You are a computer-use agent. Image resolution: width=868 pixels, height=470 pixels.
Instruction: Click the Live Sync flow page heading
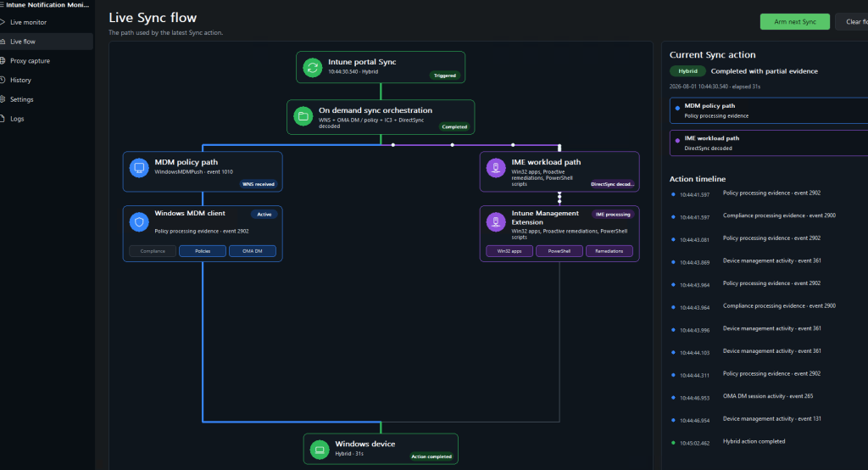(153, 18)
